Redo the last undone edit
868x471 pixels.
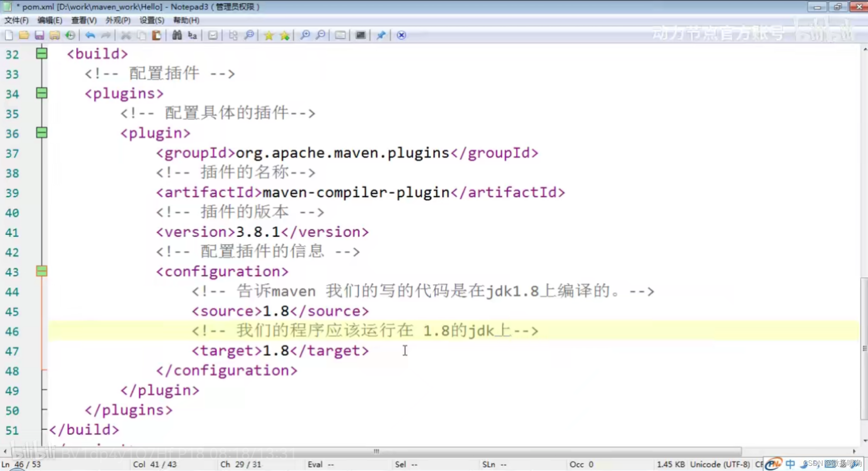[x=106, y=35]
